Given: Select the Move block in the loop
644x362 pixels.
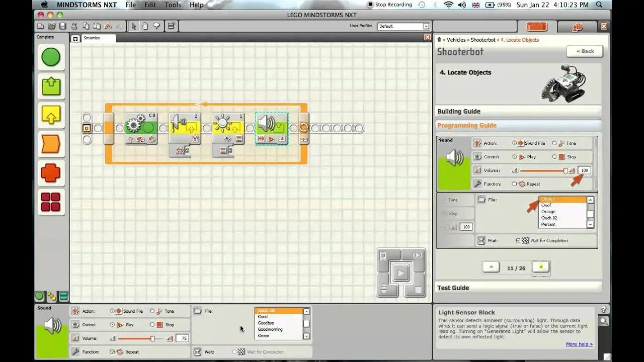Looking at the screenshot, I should [141, 129].
